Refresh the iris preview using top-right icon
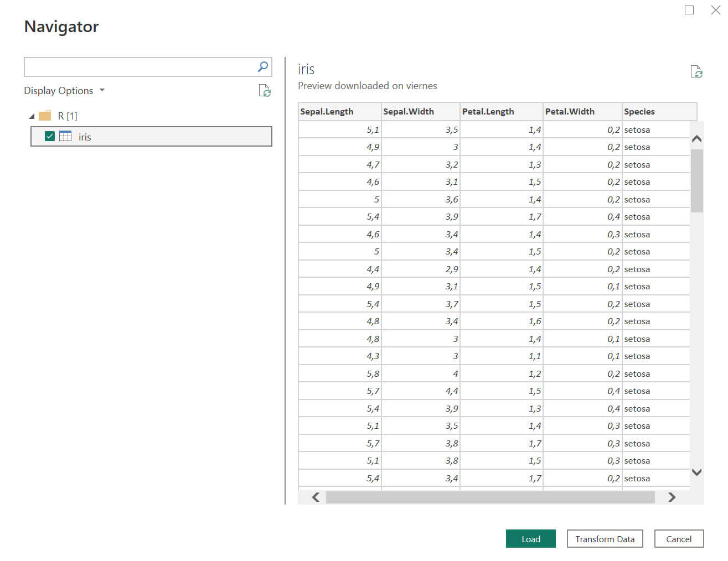 [x=696, y=72]
